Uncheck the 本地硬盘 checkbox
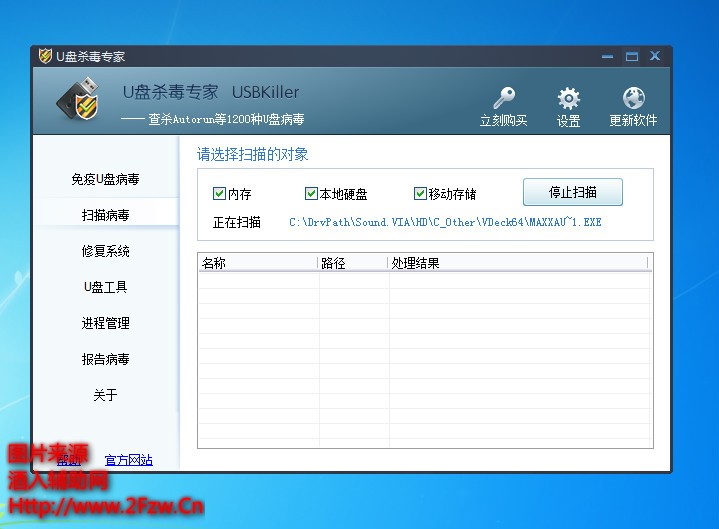This screenshot has height=529, width=719. (x=311, y=193)
